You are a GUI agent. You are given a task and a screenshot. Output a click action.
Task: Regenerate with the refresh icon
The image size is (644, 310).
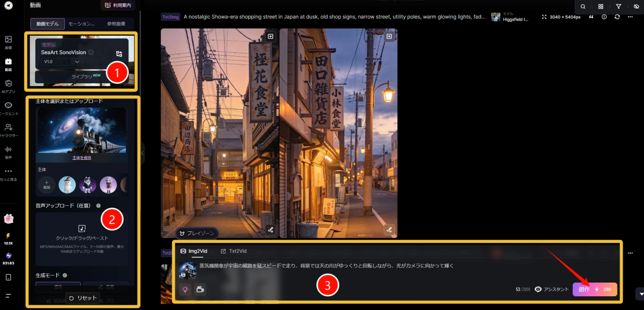[617, 17]
